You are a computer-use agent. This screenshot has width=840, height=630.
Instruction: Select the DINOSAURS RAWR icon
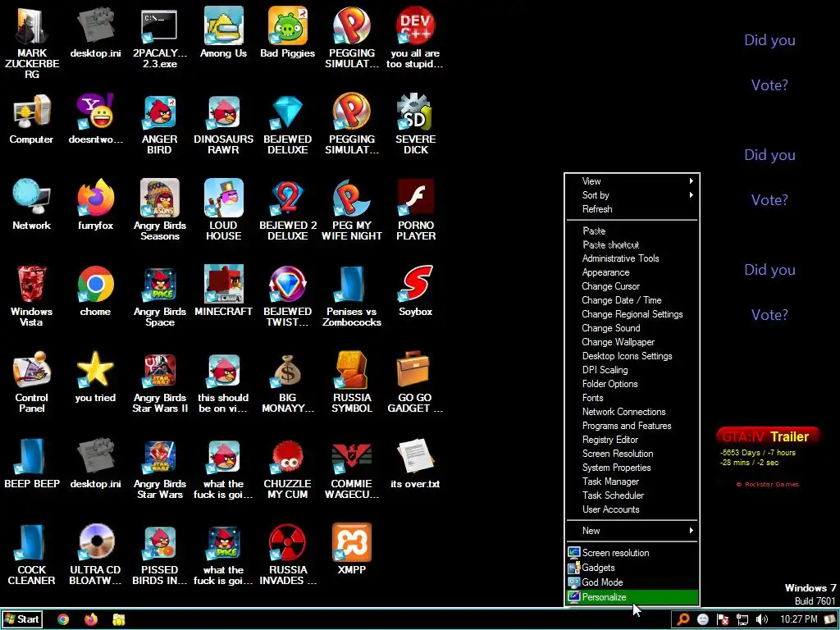click(x=223, y=112)
